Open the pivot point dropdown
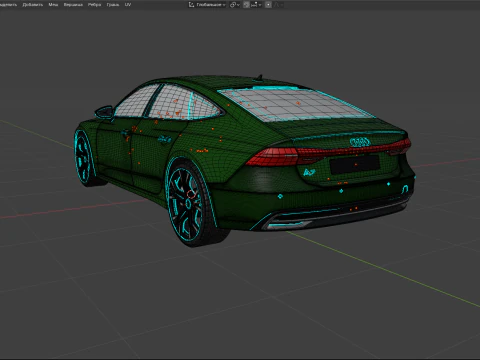 click(x=235, y=5)
